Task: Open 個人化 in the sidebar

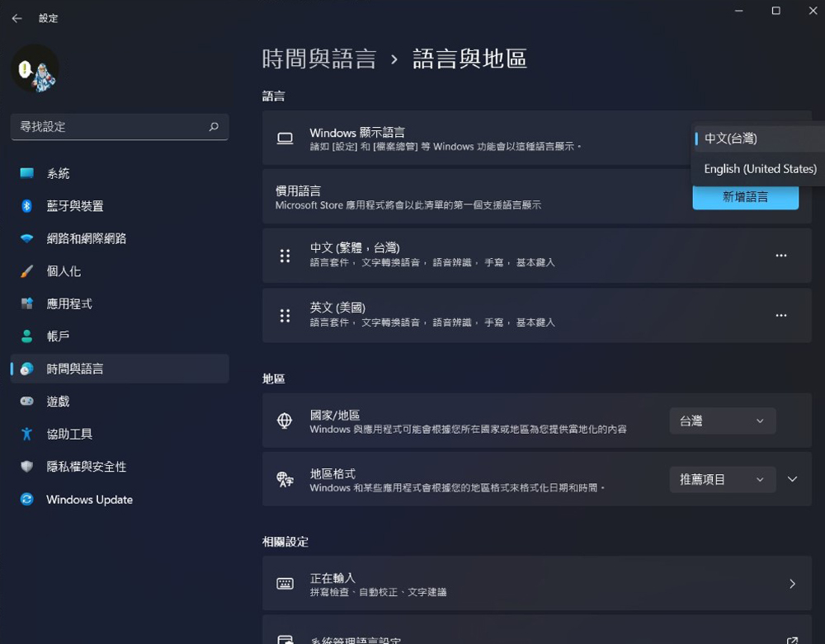Action: (x=120, y=271)
